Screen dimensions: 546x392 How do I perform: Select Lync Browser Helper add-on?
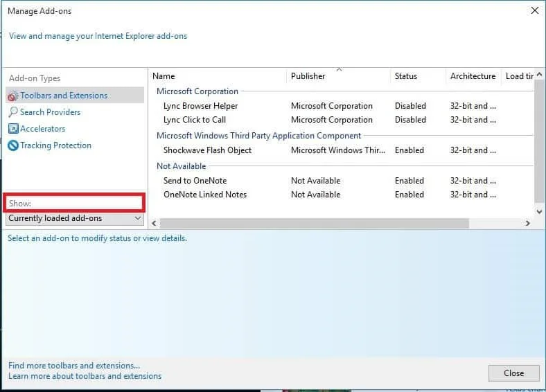click(200, 106)
